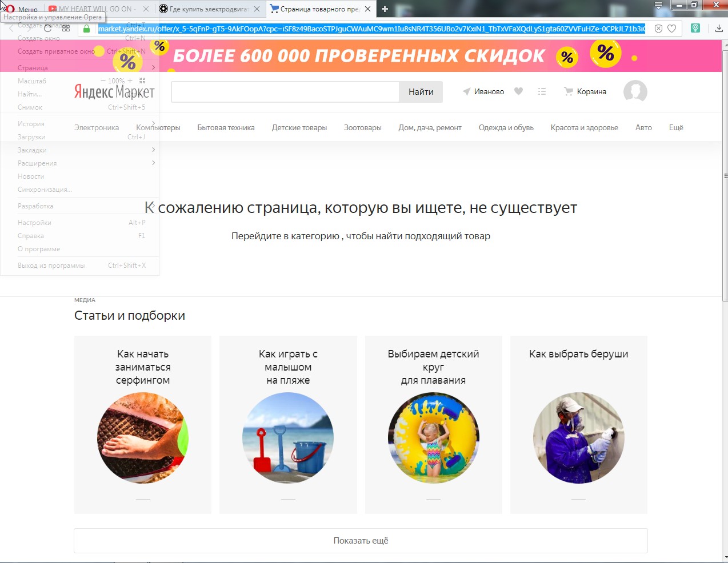Click zoom in plus in Масштаб row
This screenshot has height=563, width=728.
130,81
